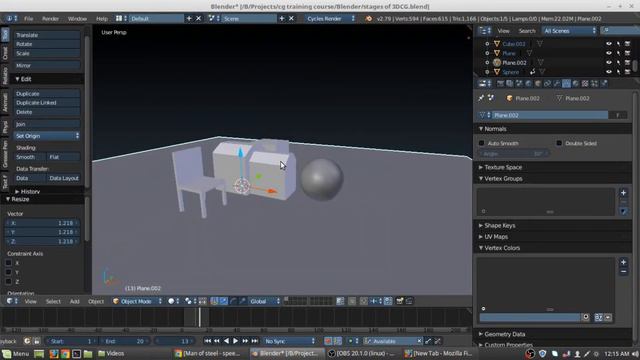Open the Global transform orientation dropdown

(x=264, y=301)
